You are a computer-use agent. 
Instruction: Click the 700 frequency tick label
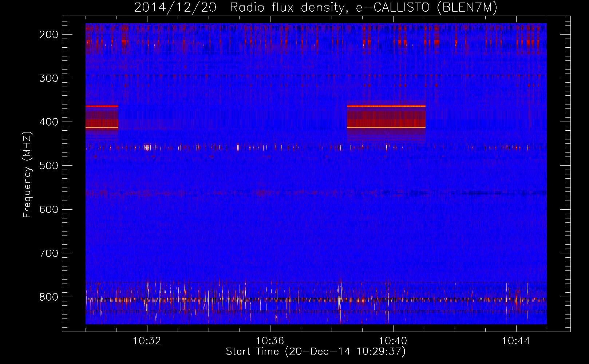pos(48,253)
